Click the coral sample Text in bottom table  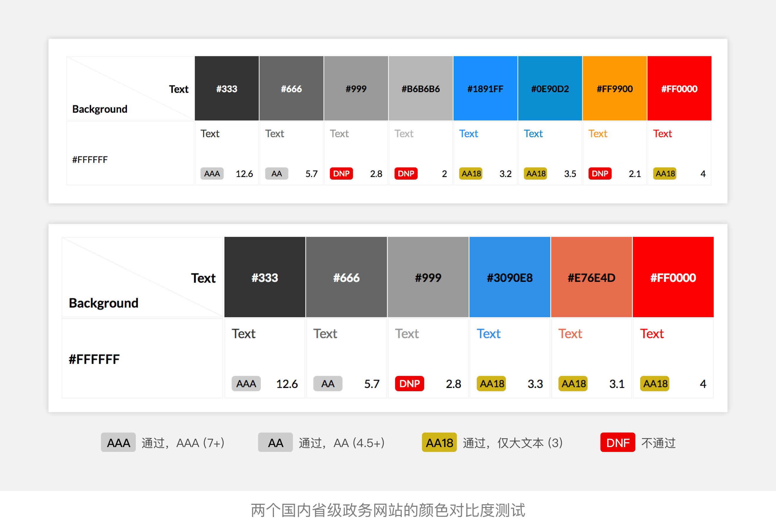[x=570, y=334]
